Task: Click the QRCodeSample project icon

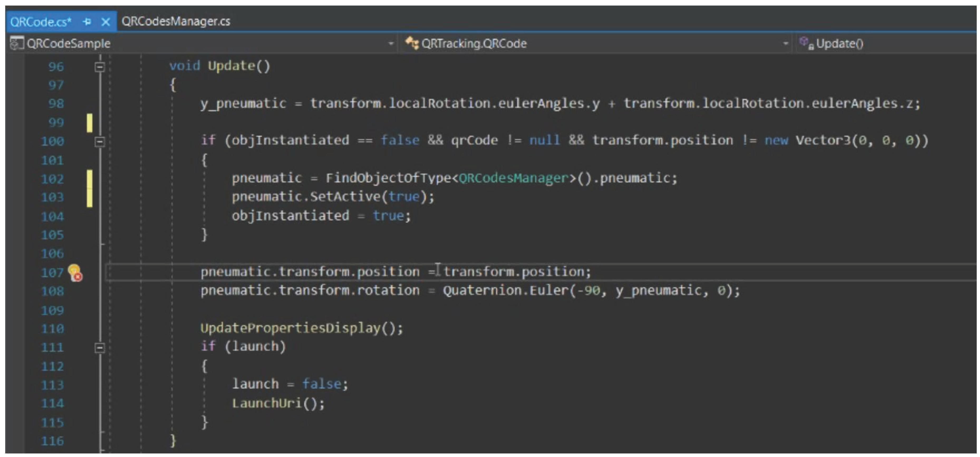Action: pyautogui.click(x=16, y=43)
